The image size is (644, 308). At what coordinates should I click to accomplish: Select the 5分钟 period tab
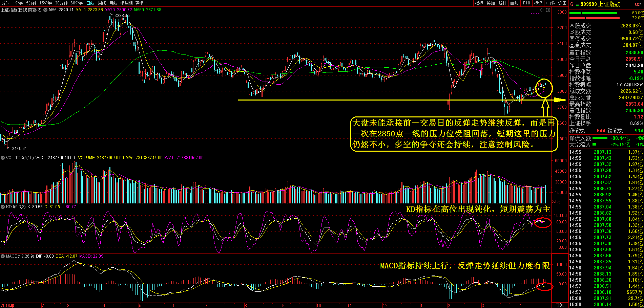[x=31, y=3]
